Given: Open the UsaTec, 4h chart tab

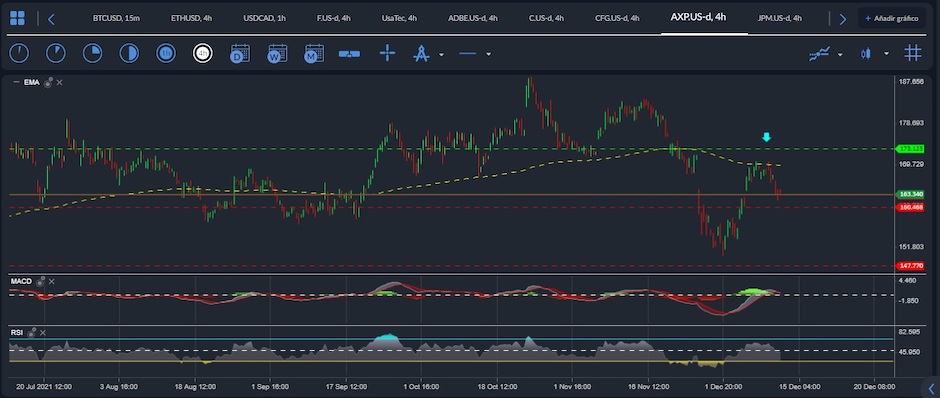Looking at the screenshot, I should pos(399,19).
